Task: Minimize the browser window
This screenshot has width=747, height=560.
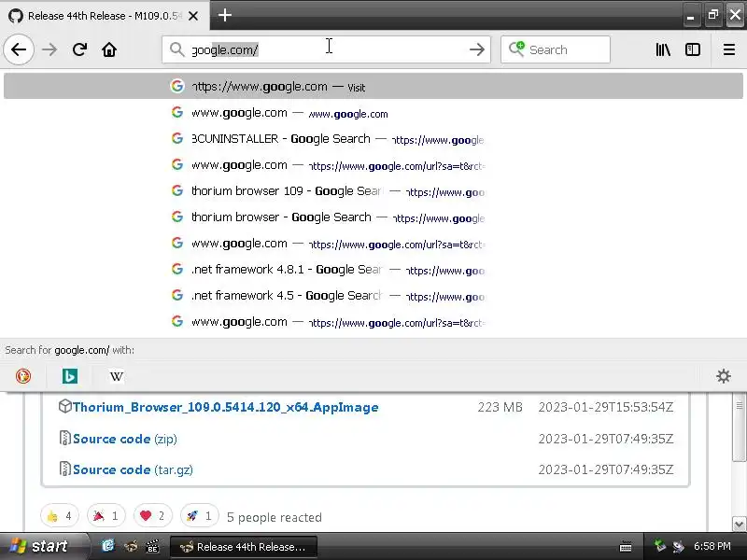Action: coord(690,16)
